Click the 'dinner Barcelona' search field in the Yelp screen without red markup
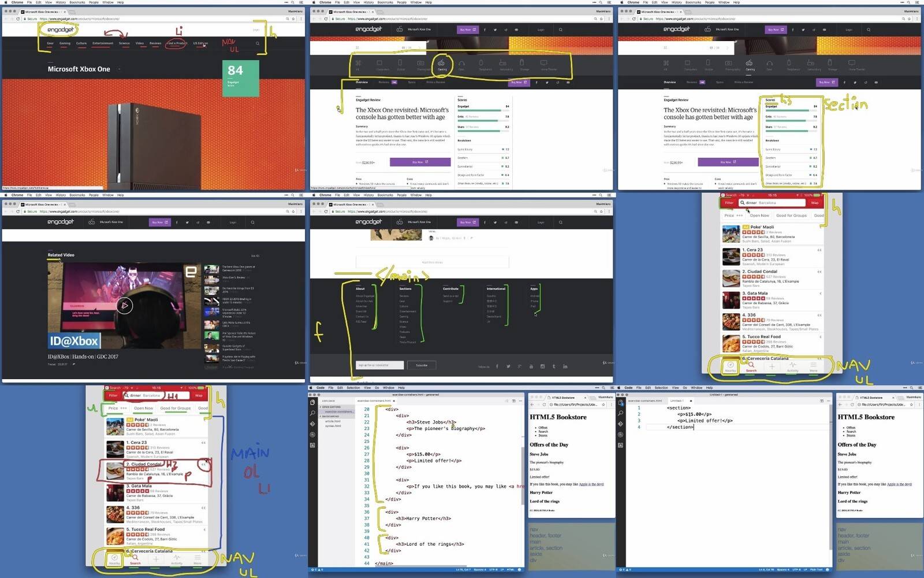This screenshot has width=924, height=578. coord(772,203)
